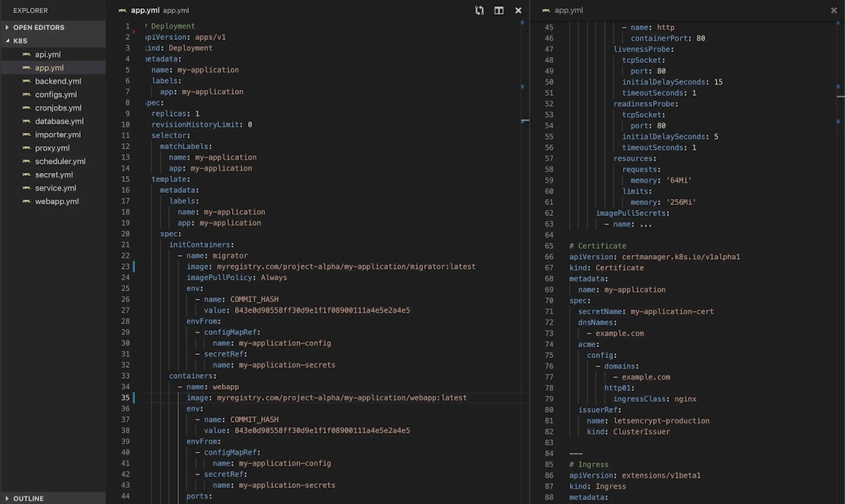Image resolution: width=845 pixels, height=504 pixels.
Task: Click line number 66 in right editor
Action: [548, 257]
